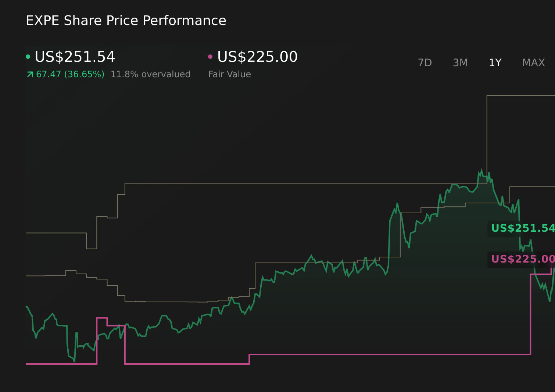Select the 3M time range
The width and height of the screenshot is (555, 392).
460,63
